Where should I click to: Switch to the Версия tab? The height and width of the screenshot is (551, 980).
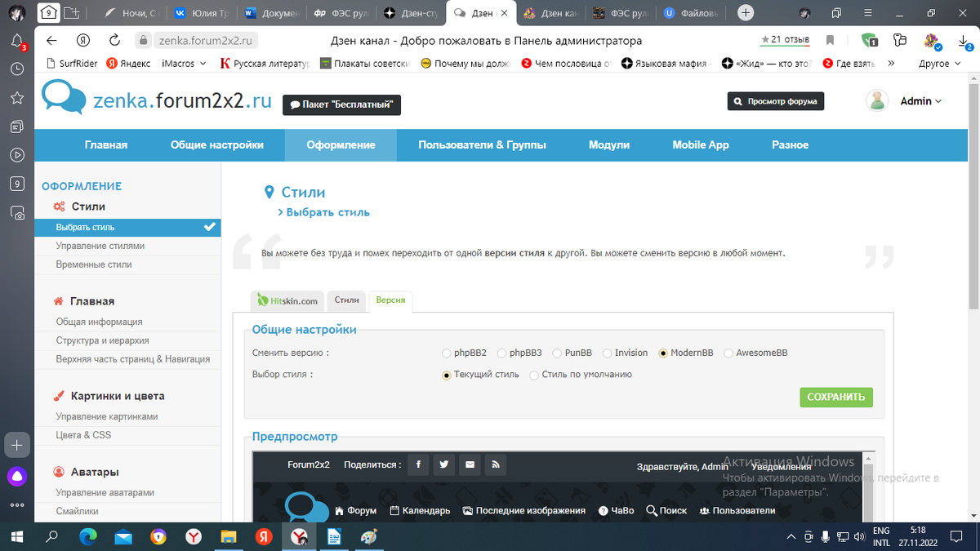click(x=390, y=300)
